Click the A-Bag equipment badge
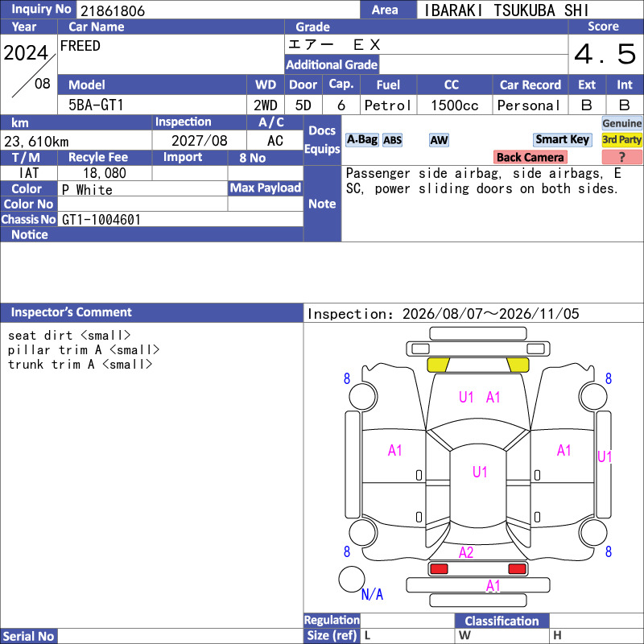 [361, 140]
